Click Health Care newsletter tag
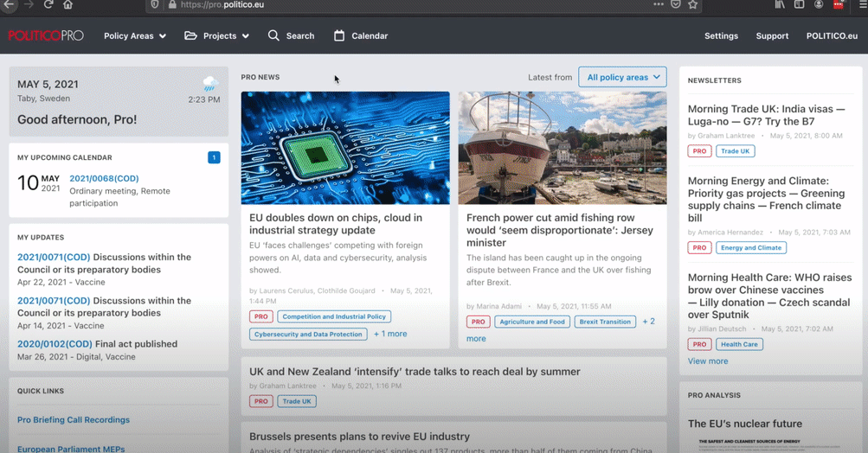868x453 pixels. point(739,344)
